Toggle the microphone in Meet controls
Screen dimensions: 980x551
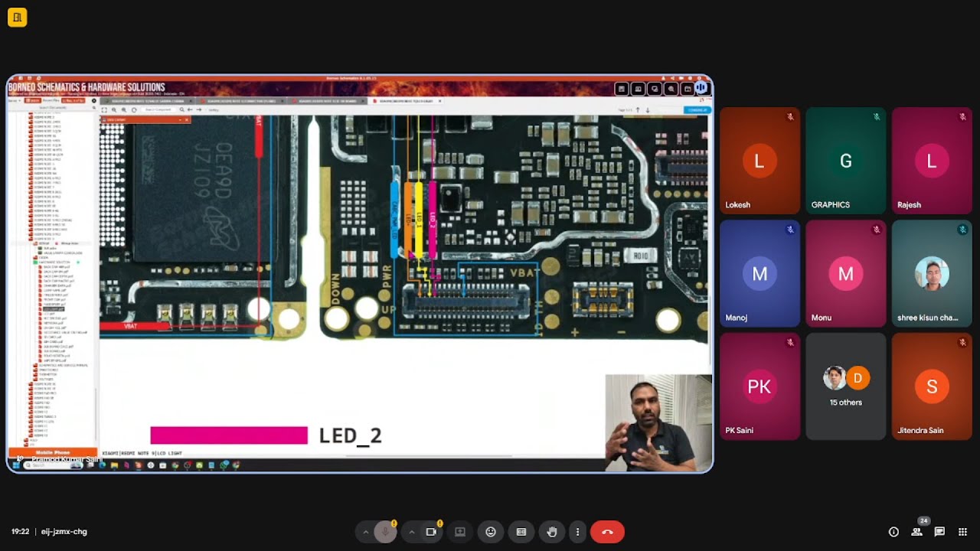point(385,532)
